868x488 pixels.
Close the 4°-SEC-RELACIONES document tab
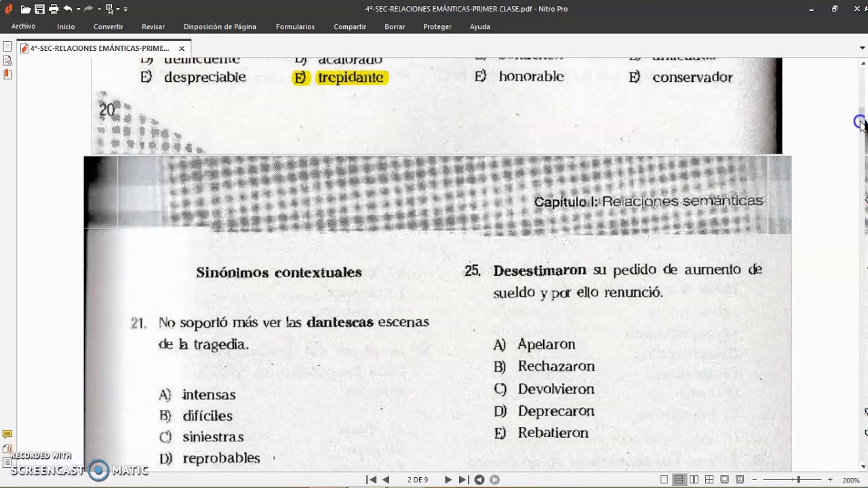pos(182,48)
